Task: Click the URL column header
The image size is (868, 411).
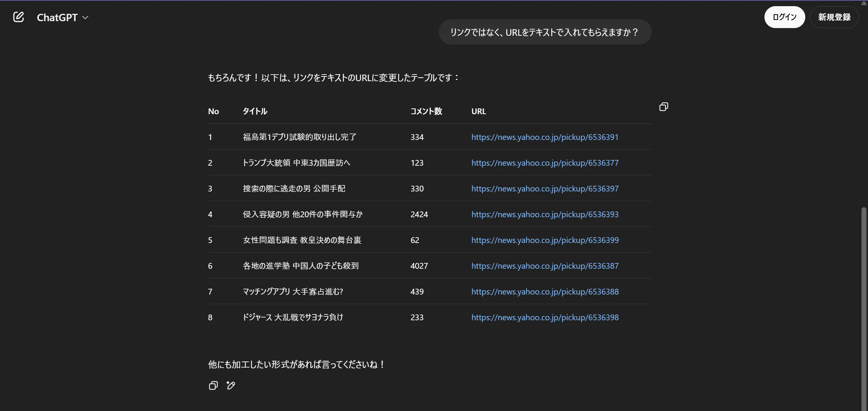Action: coord(478,111)
